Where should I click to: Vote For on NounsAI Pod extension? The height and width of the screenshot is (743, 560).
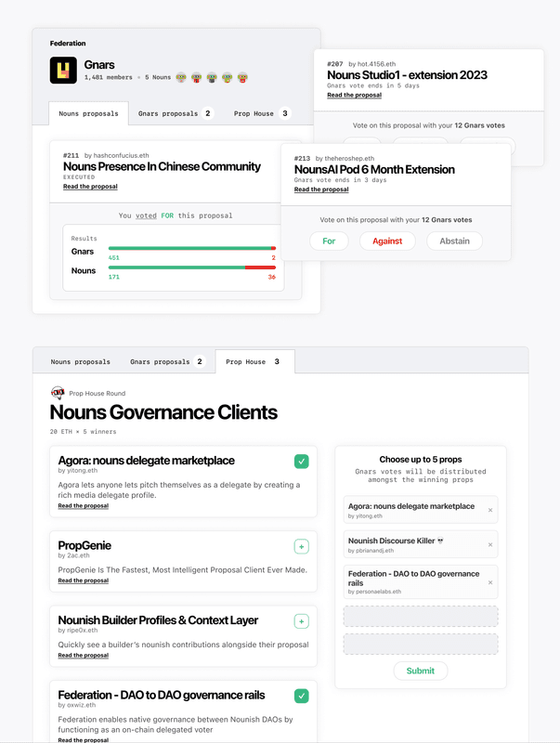(329, 241)
